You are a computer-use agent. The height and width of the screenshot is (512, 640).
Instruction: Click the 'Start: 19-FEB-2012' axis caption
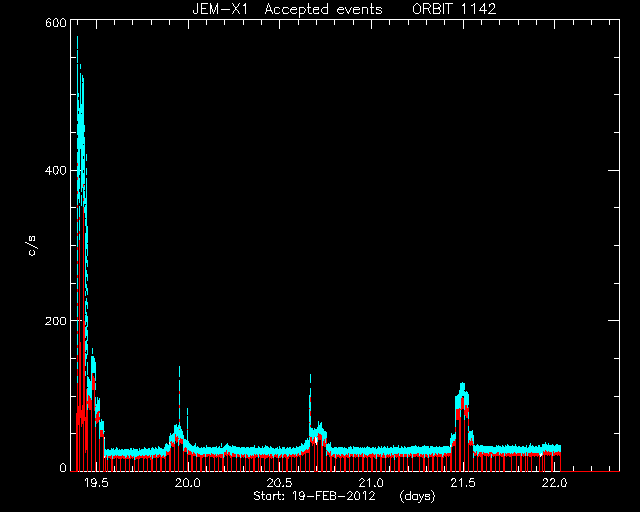(314, 496)
